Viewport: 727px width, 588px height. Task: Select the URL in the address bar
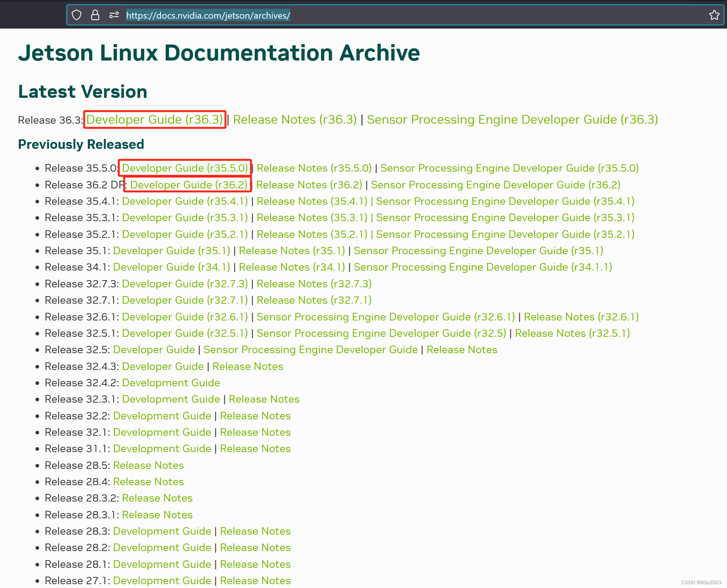tap(208, 16)
